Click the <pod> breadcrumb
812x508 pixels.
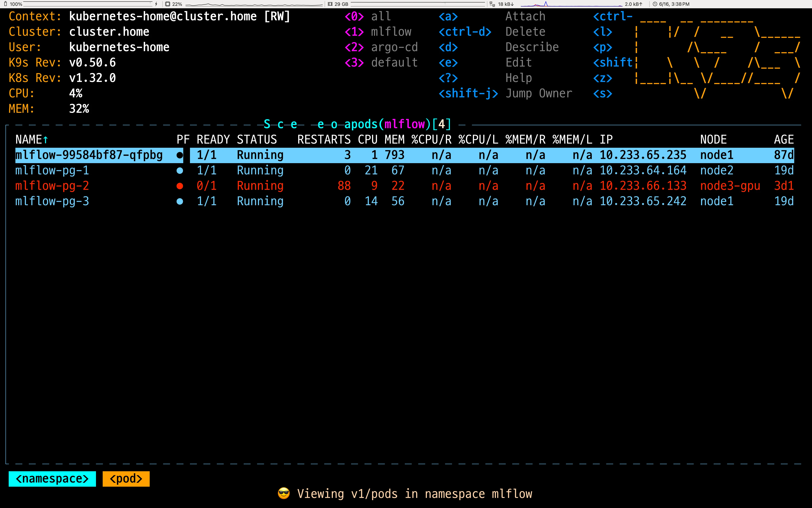point(126,478)
